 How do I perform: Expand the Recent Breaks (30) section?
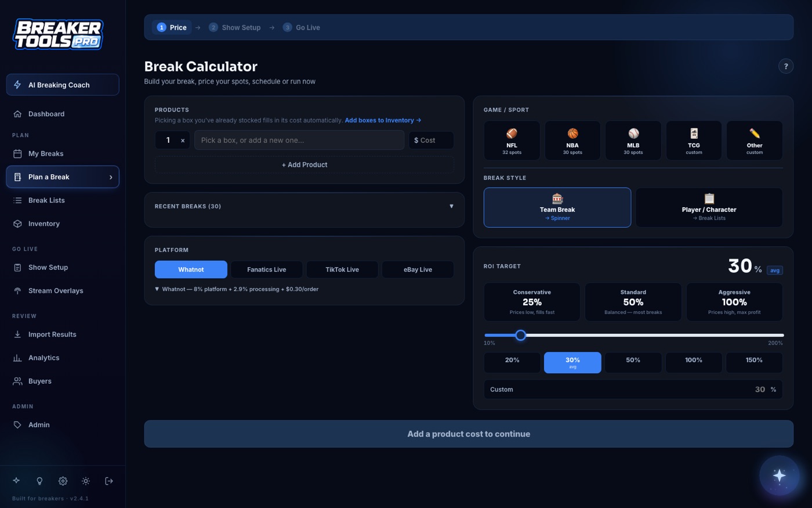[304, 207]
